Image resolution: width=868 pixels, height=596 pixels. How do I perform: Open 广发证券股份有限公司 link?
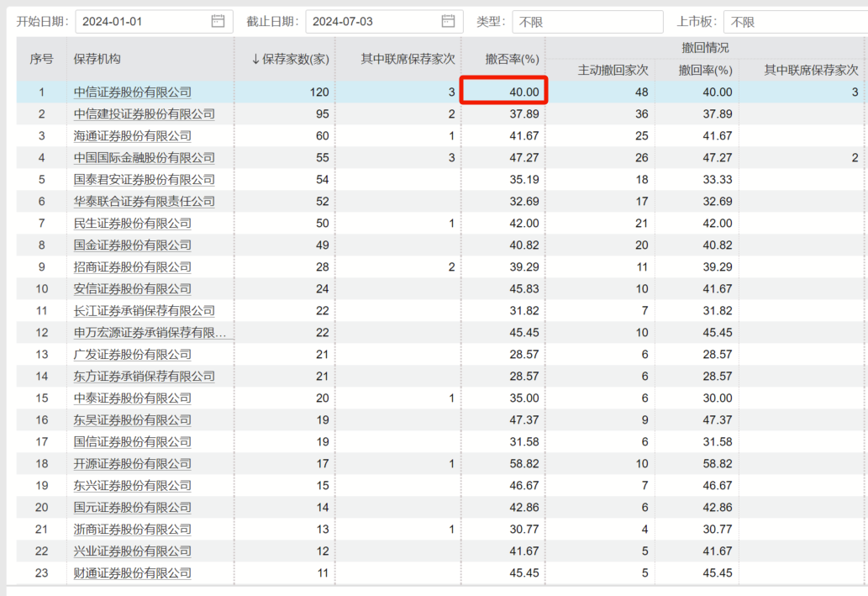[x=132, y=355]
